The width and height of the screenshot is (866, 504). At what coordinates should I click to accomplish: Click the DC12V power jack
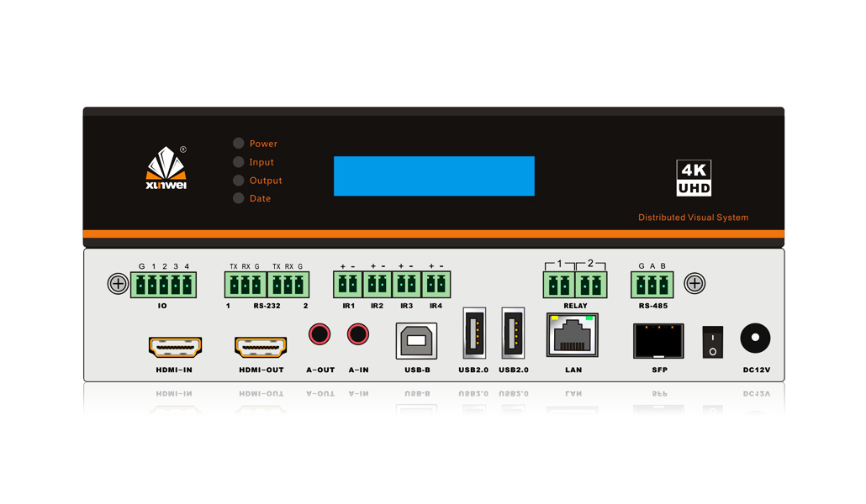point(755,339)
